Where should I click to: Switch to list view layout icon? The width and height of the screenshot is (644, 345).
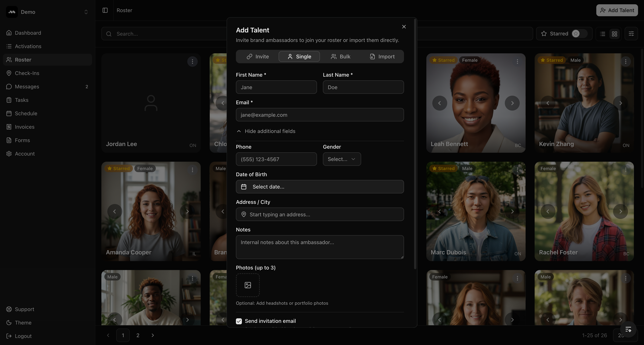pyautogui.click(x=602, y=34)
